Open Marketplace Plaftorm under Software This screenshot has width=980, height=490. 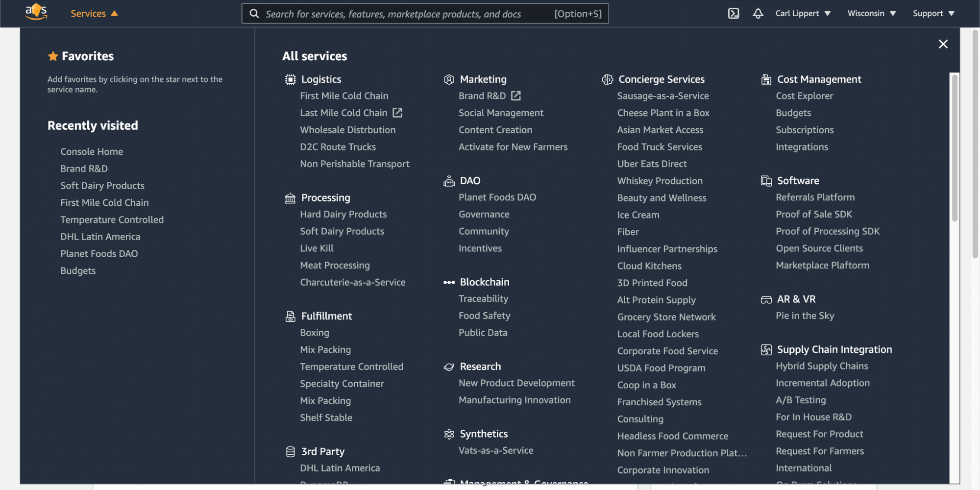click(x=823, y=265)
